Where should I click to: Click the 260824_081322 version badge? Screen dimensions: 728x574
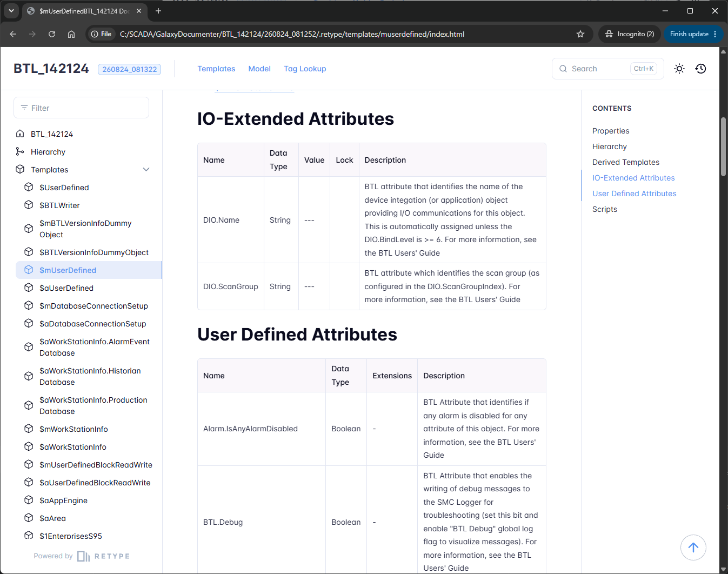(130, 69)
